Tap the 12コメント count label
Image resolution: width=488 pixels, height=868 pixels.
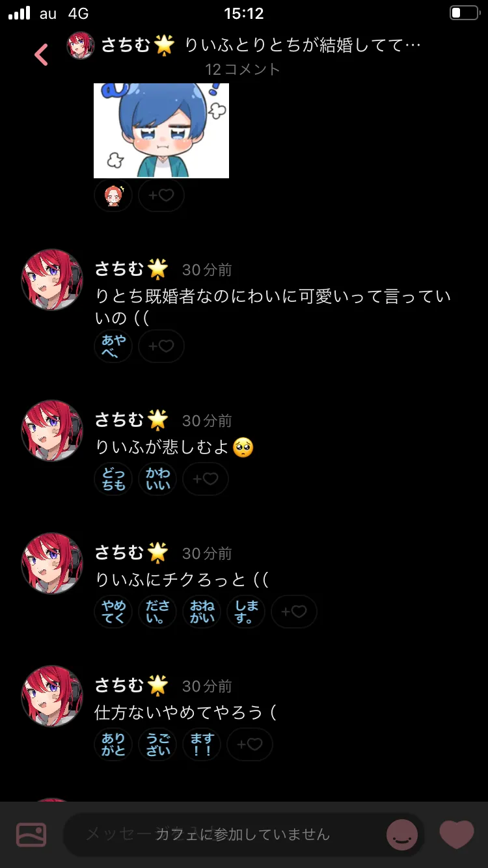tap(243, 69)
